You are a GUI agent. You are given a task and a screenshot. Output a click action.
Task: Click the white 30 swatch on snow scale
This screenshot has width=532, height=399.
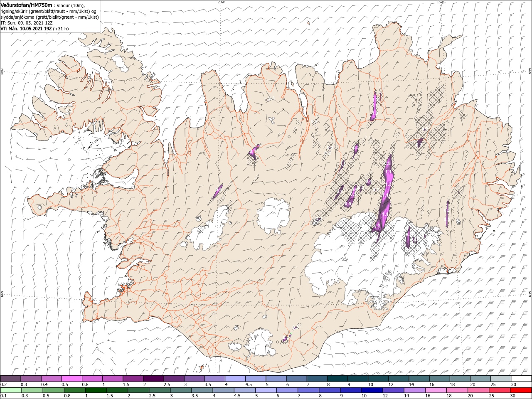pos(521,378)
